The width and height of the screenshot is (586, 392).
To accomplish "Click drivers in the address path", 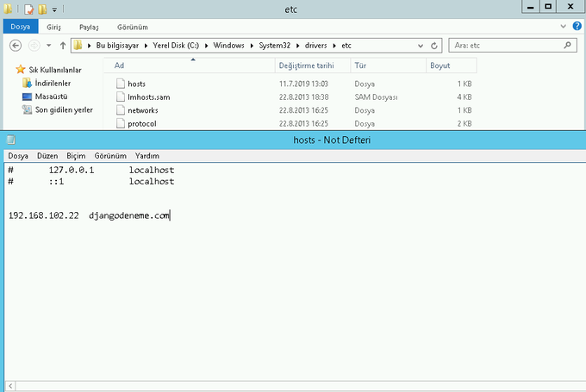I will [315, 45].
